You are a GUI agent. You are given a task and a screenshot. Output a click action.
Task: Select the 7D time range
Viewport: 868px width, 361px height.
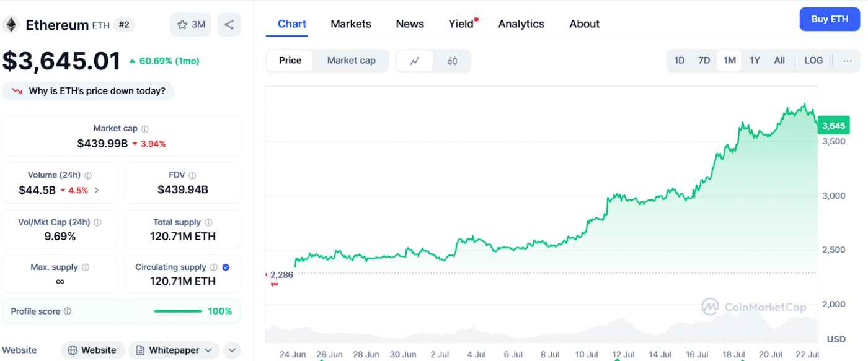tap(704, 61)
